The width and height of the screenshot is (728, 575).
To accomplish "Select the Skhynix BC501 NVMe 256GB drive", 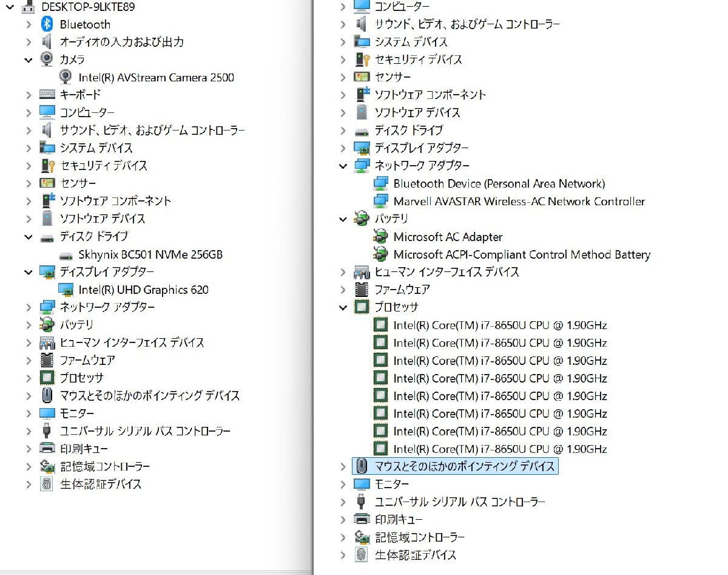I will (x=150, y=254).
